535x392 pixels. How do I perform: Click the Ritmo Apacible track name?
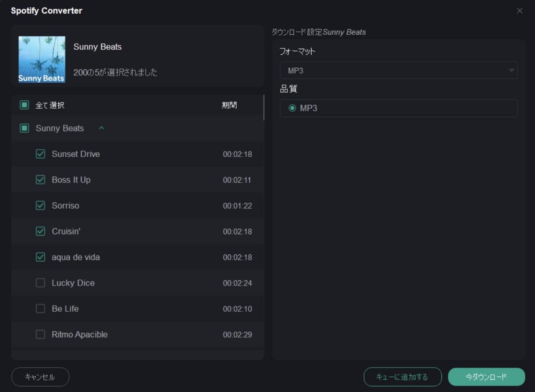click(x=80, y=334)
